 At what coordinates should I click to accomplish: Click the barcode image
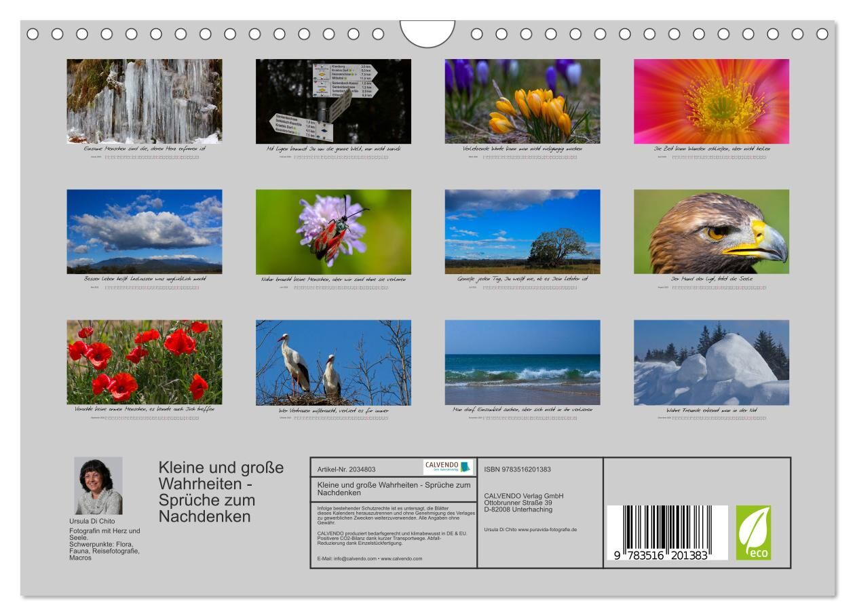tap(666, 533)
